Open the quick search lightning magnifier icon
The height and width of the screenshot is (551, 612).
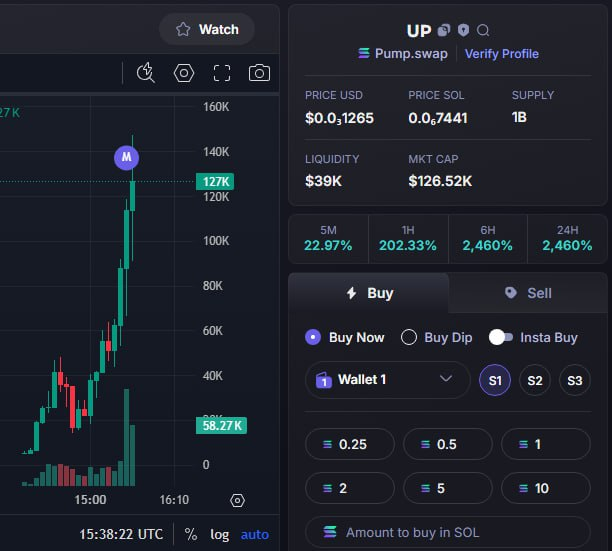point(146,73)
